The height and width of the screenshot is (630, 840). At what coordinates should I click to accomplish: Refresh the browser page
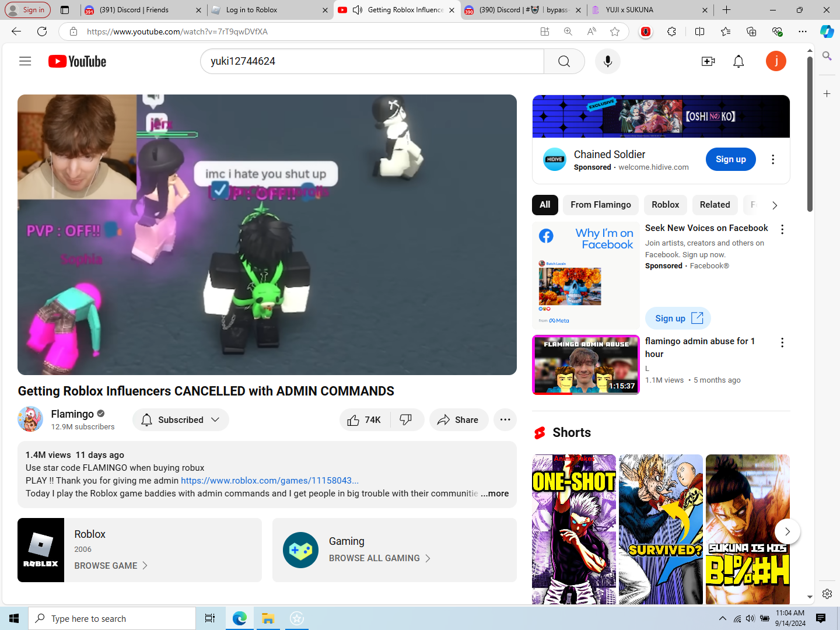(x=42, y=32)
